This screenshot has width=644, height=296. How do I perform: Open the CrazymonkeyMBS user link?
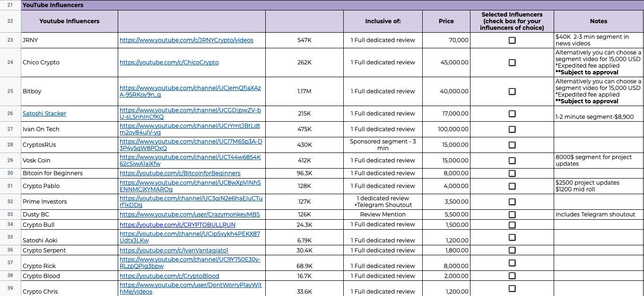190,215
